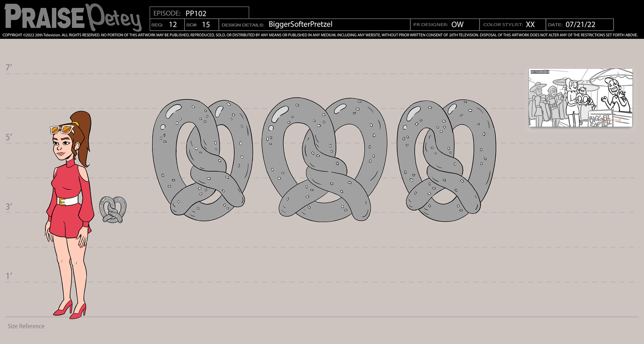
Task: Click the 5' height marker label
Action: [9, 137]
